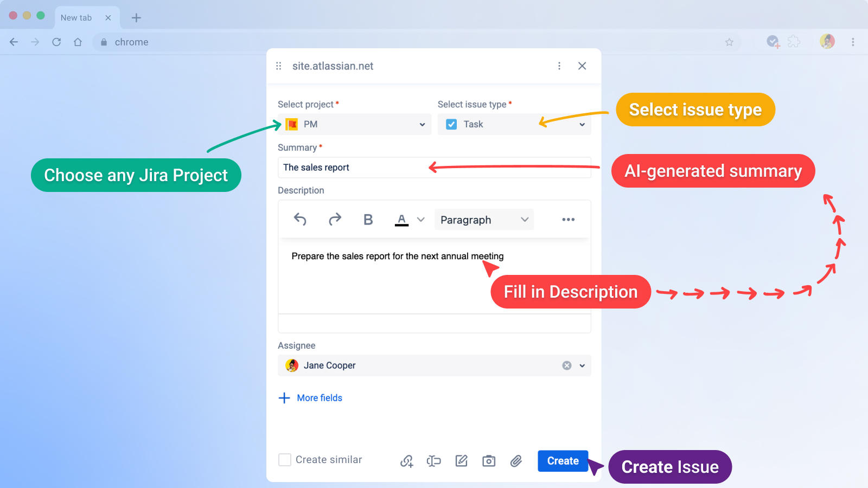Open the Chrome three-dot menu

(x=853, y=42)
